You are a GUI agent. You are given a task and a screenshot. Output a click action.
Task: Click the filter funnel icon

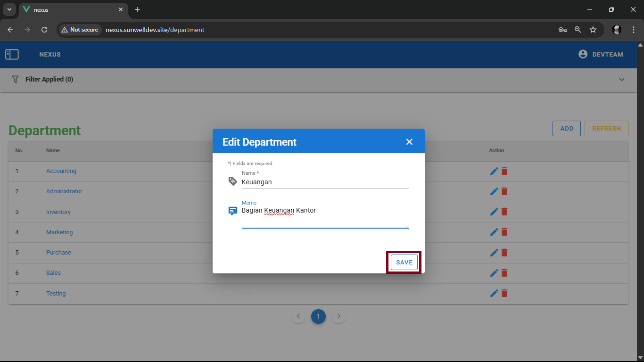(15, 79)
